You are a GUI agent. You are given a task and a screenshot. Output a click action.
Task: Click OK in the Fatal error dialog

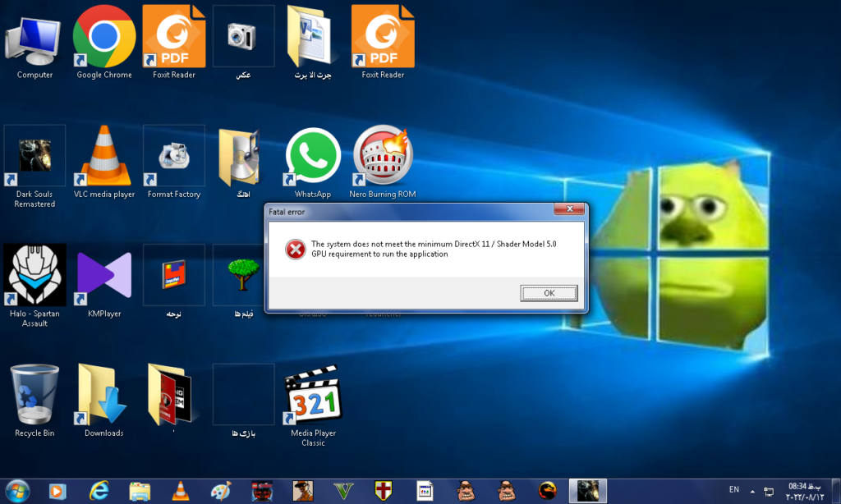point(549,293)
